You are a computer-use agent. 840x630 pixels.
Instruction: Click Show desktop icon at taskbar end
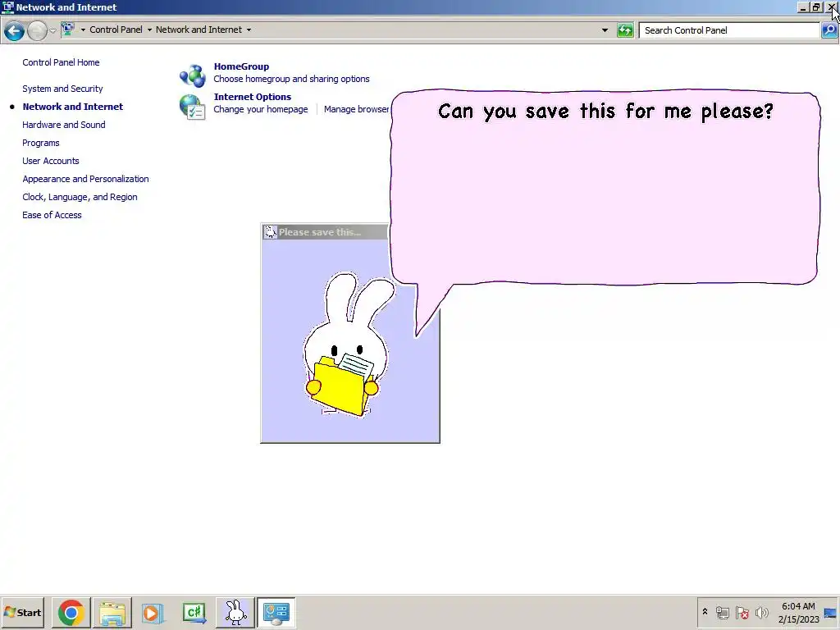(x=831, y=613)
